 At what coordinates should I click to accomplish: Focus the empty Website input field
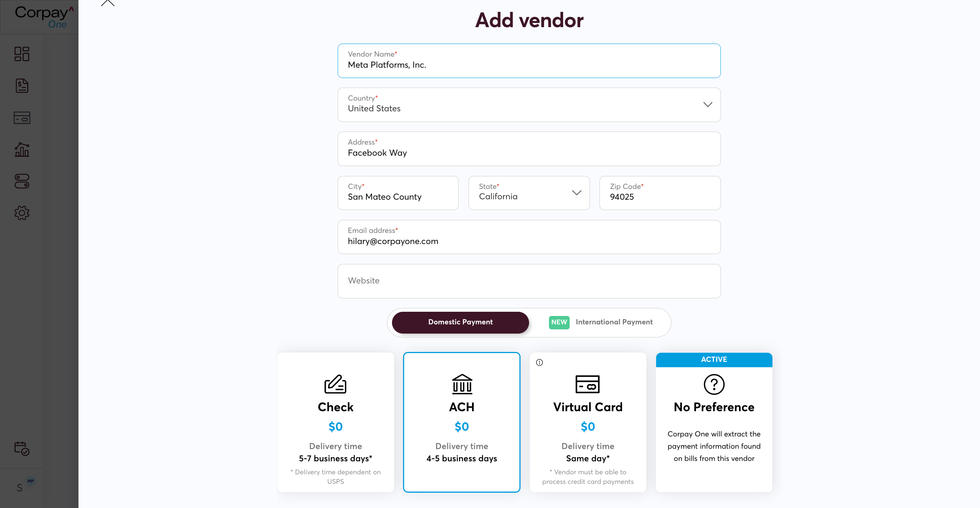click(529, 281)
